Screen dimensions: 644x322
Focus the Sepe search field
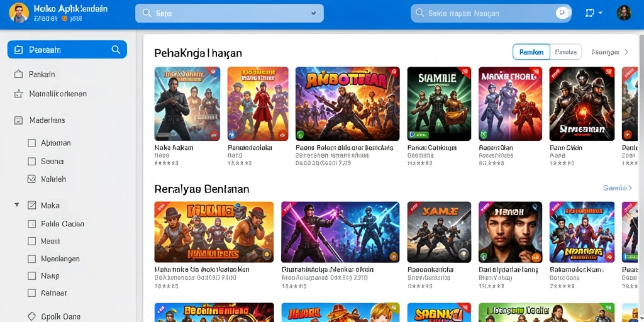(x=229, y=13)
